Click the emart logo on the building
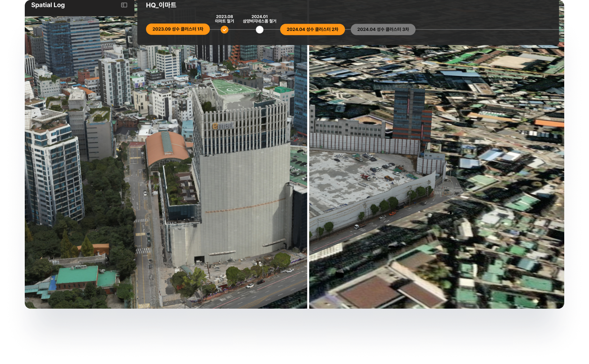Screen dimensions: 589x364 click(222, 126)
